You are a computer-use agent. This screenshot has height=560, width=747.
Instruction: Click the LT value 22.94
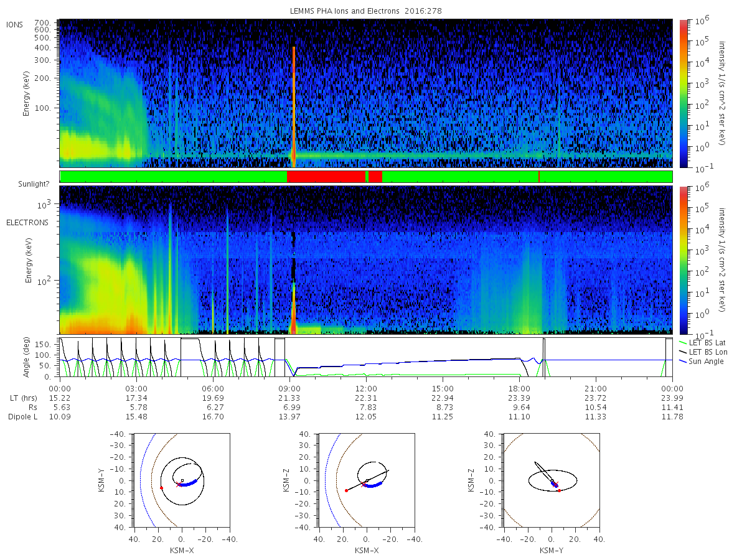pyautogui.click(x=443, y=398)
